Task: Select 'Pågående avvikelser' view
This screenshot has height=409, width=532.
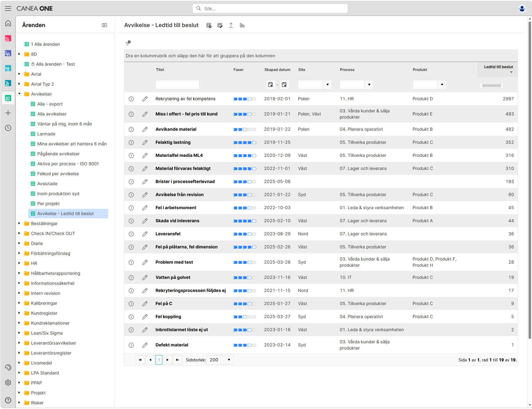Action: point(58,154)
